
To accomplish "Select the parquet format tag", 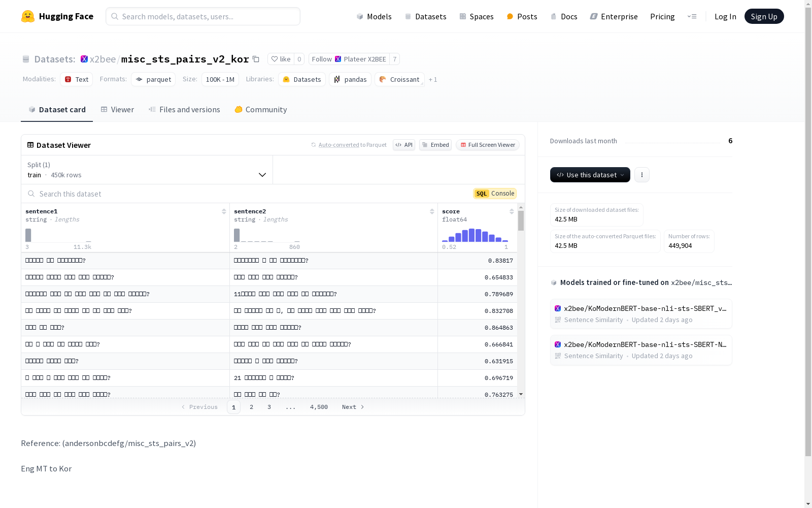I will pyautogui.click(x=153, y=79).
